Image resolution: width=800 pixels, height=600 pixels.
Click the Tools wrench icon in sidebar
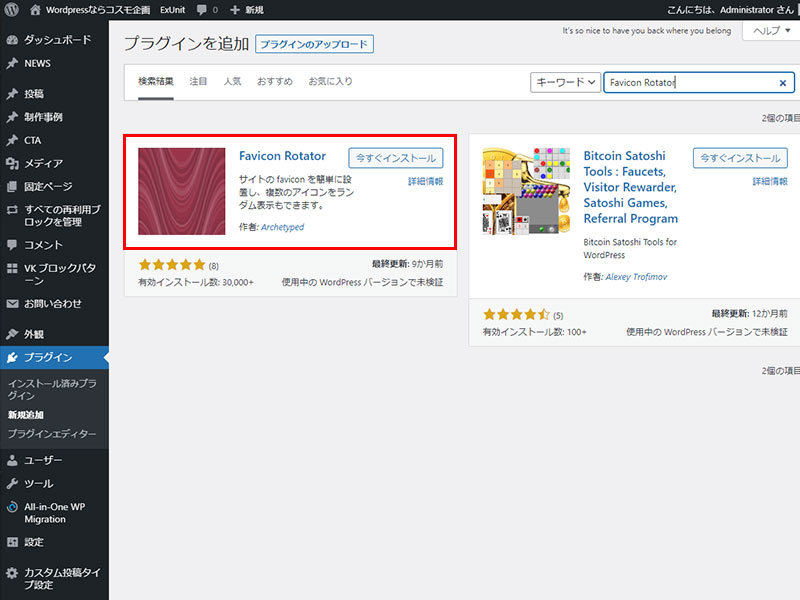pos(12,483)
